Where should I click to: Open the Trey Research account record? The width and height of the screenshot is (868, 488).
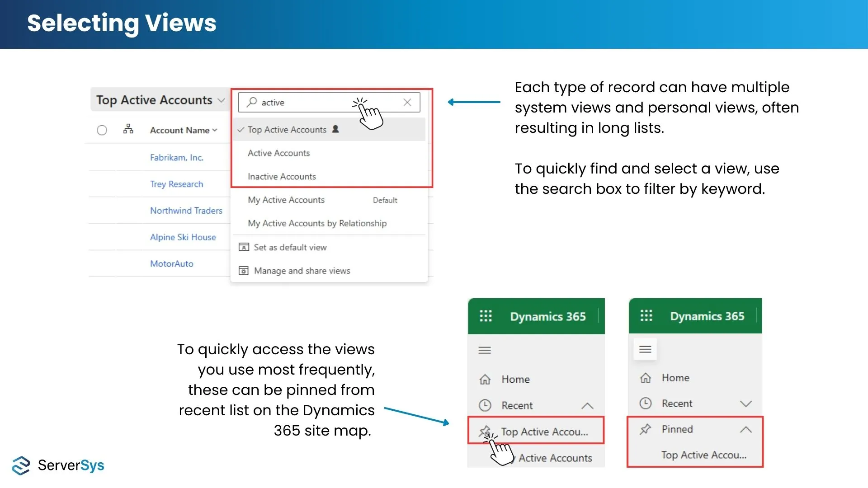click(176, 184)
